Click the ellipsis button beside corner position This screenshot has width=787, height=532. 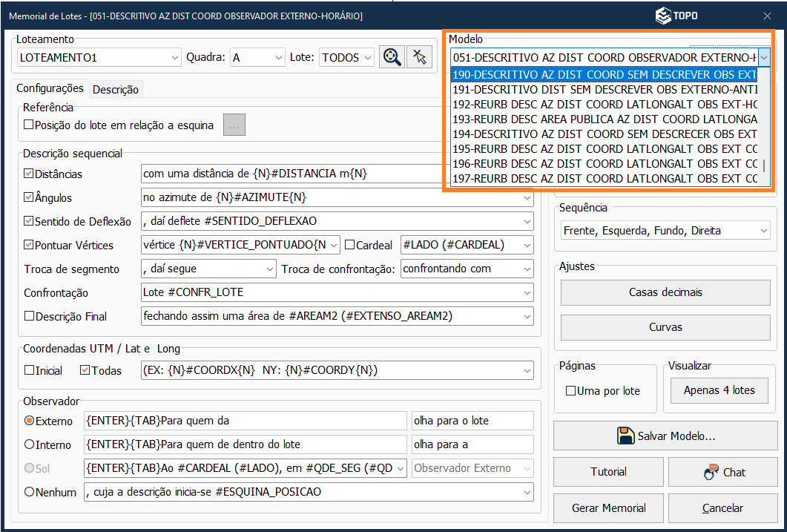click(234, 125)
